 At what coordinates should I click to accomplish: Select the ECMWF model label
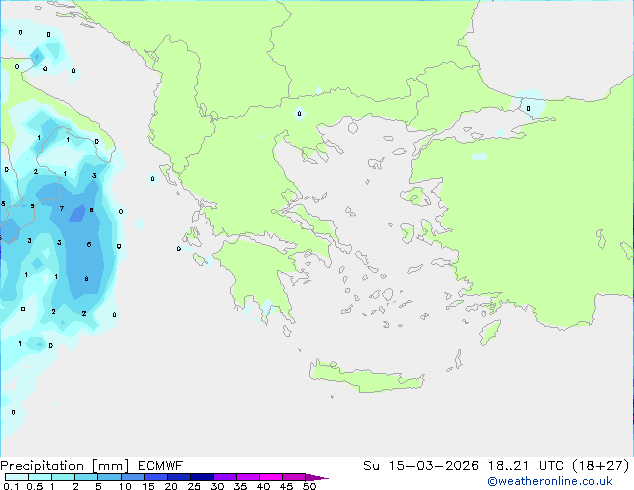(x=160, y=465)
